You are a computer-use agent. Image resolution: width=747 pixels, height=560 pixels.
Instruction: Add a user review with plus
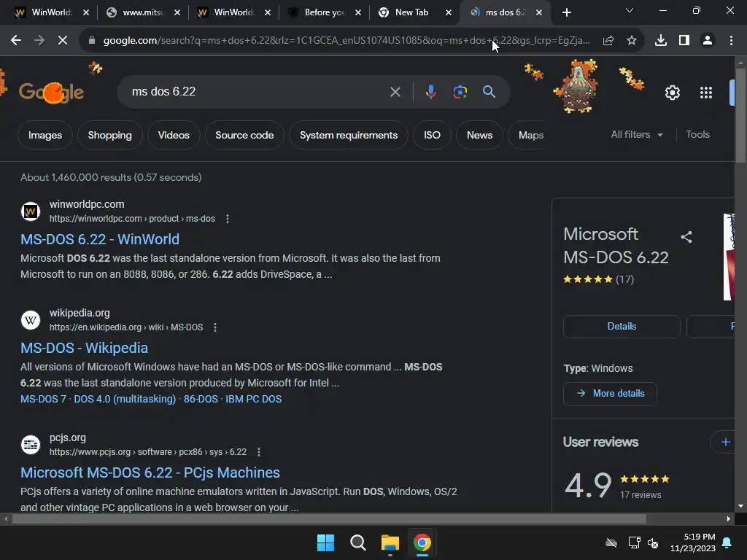[725, 442]
